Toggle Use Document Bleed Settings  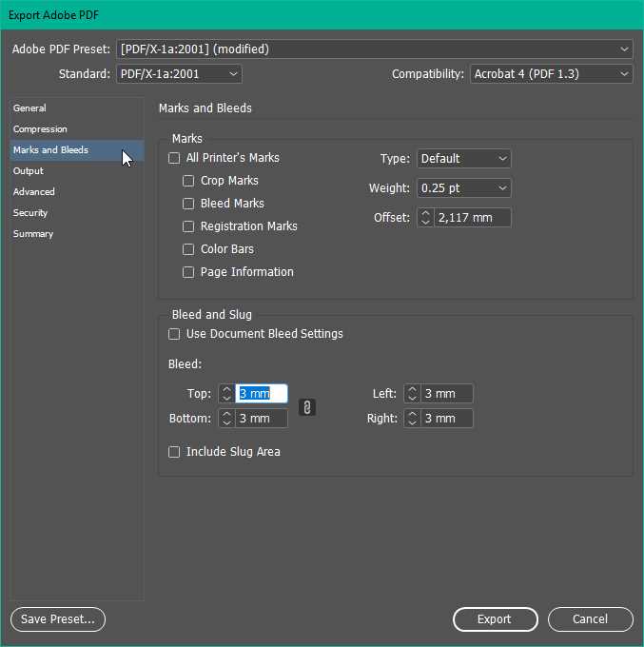(174, 334)
